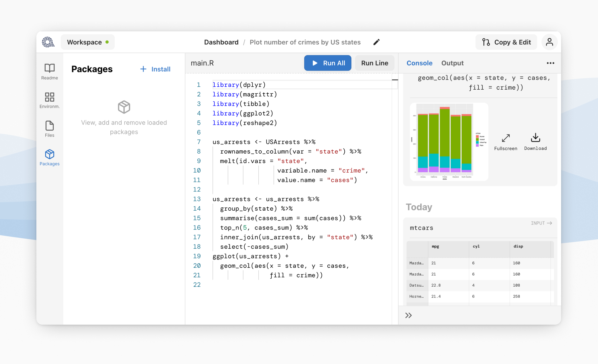The image size is (598, 364).
Task: Click the melt(id.vars line
Action: [x=264, y=161]
